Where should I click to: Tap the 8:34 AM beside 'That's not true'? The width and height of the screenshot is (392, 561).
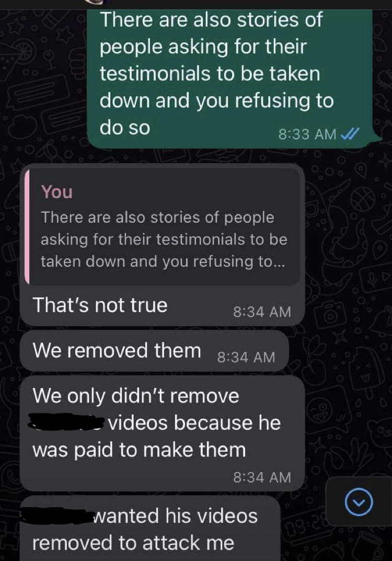coord(262,312)
